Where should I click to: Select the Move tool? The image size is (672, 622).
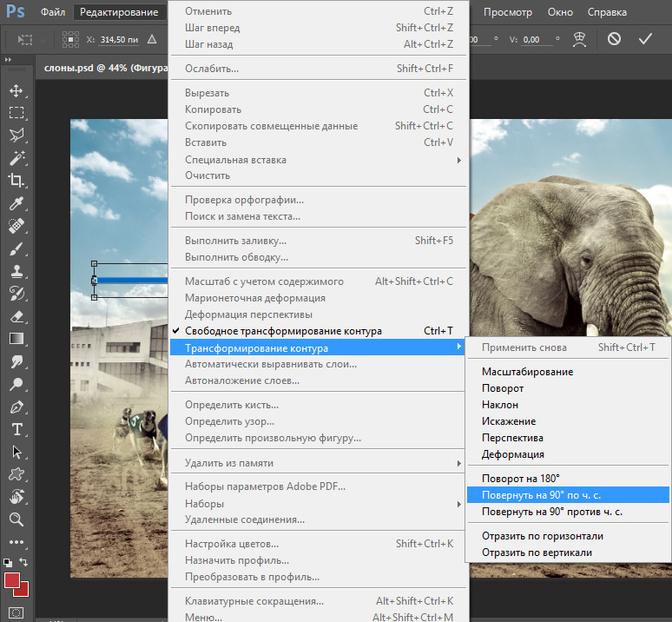pos(16,90)
